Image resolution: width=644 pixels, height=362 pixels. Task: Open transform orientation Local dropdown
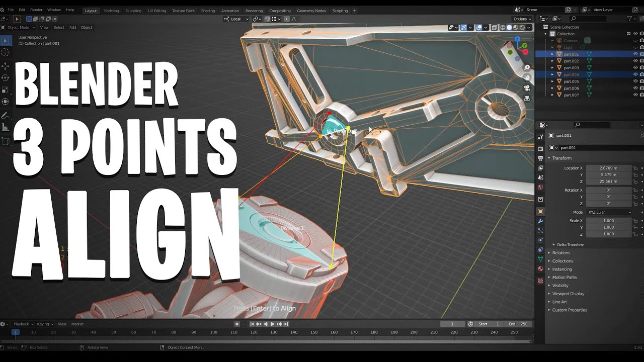click(x=236, y=19)
